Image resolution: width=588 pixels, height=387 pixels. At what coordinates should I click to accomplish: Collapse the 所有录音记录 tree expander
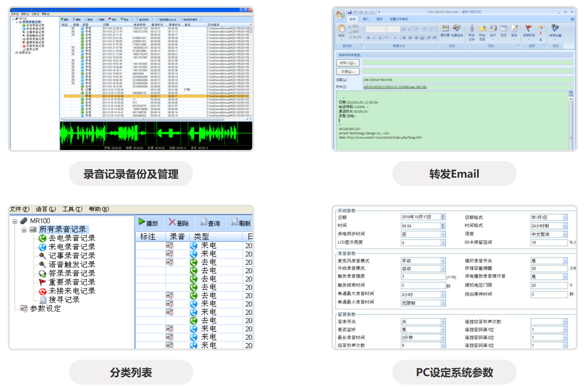pyautogui.click(x=24, y=230)
